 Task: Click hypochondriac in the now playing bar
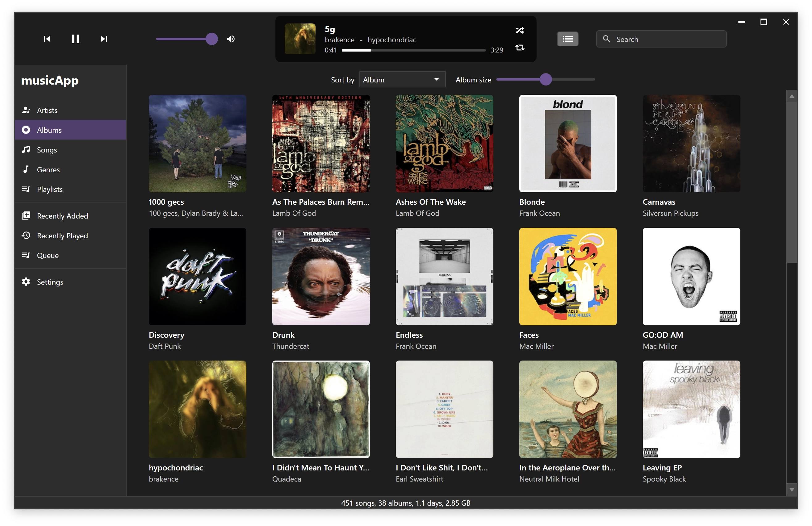pos(392,40)
